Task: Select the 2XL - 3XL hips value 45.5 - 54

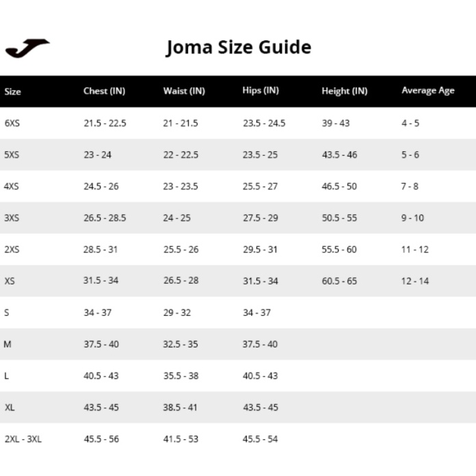Action: pos(260,439)
